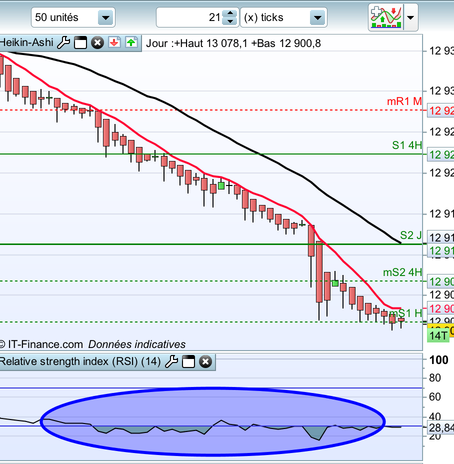Click the 14T green price tag

438,336
